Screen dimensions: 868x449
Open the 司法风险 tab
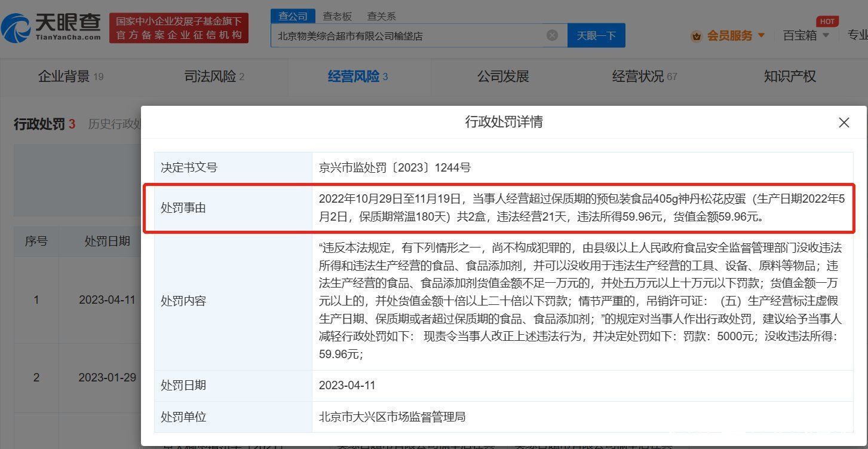point(214,77)
